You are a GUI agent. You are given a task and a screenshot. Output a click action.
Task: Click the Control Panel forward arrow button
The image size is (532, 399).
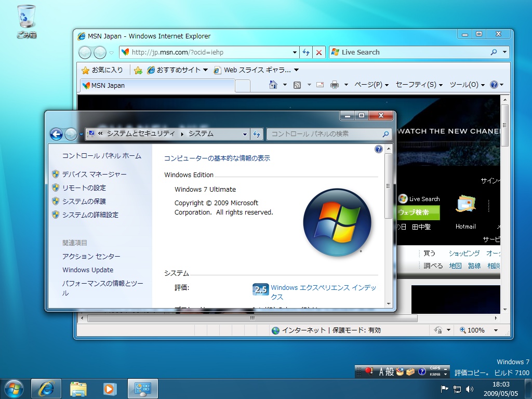click(x=71, y=135)
